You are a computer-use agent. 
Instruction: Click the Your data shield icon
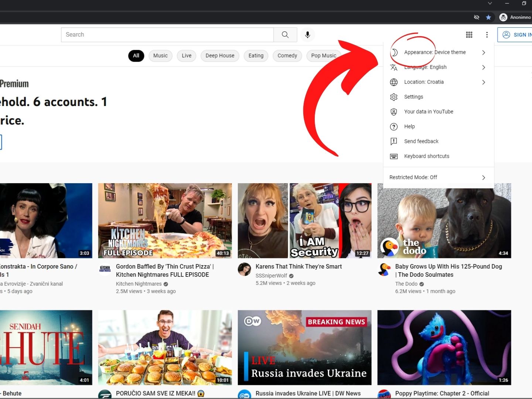394,112
